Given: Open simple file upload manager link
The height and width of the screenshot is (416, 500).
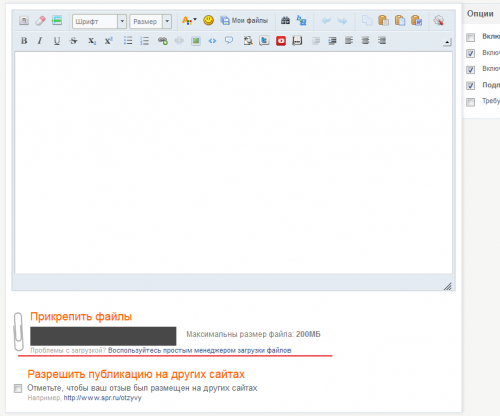Looking at the screenshot, I should (200, 350).
